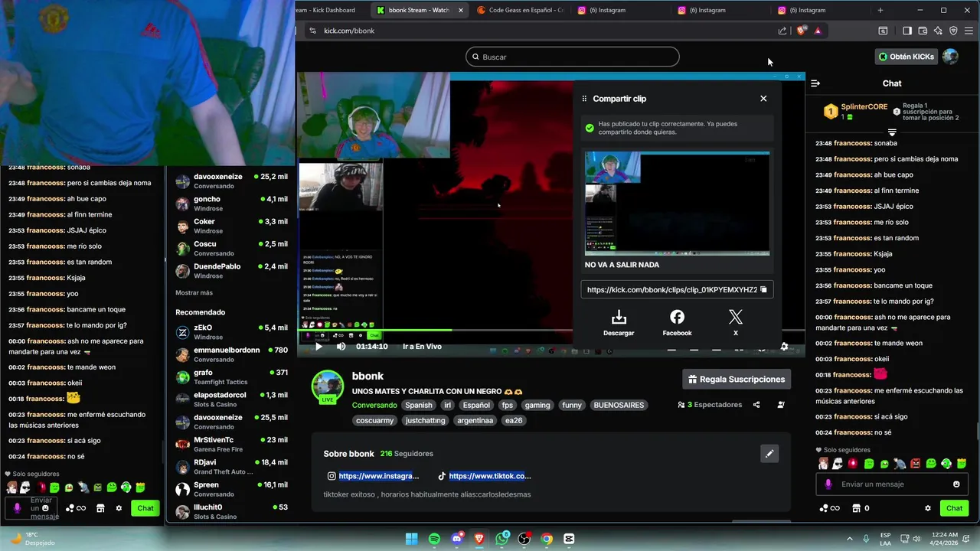Image resolution: width=980 pixels, height=551 pixels.
Task: Open WhatsApp from the taskbar
Action: click(x=501, y=539)
